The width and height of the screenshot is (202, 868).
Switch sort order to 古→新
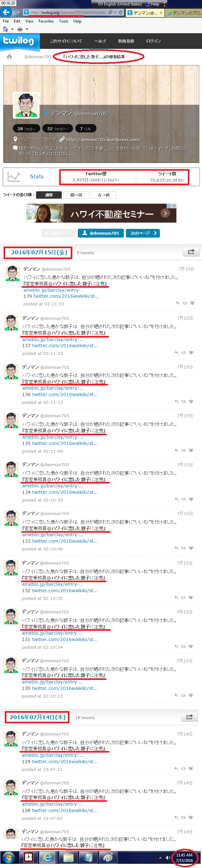pyautogui.click(x=104, y=195)
